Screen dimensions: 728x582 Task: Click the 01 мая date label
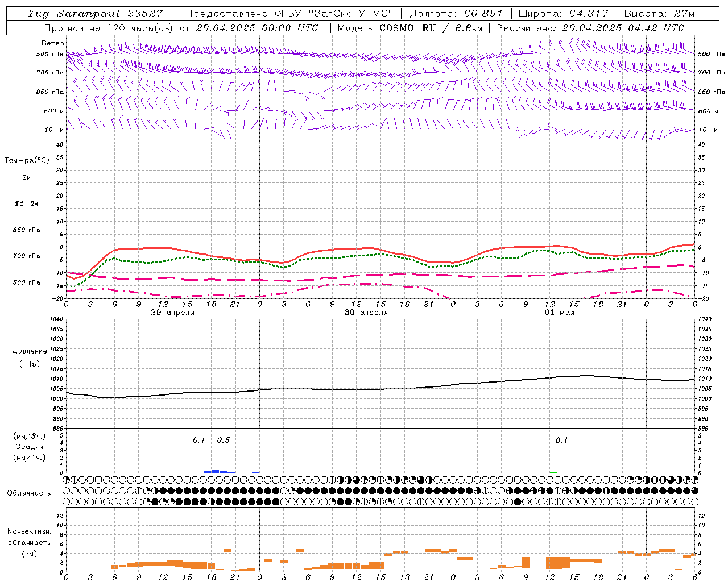tap(560, 313)
